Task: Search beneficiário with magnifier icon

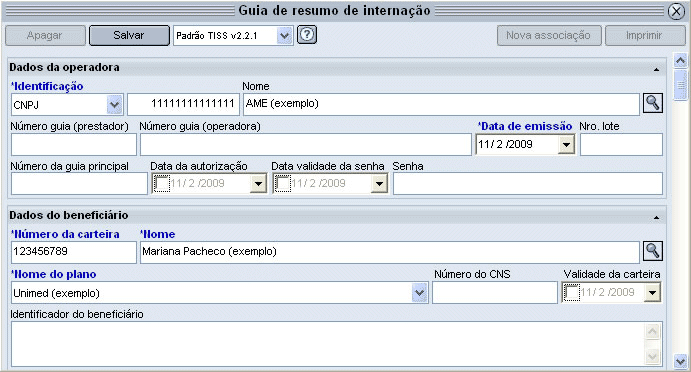Action: (653, 251)
